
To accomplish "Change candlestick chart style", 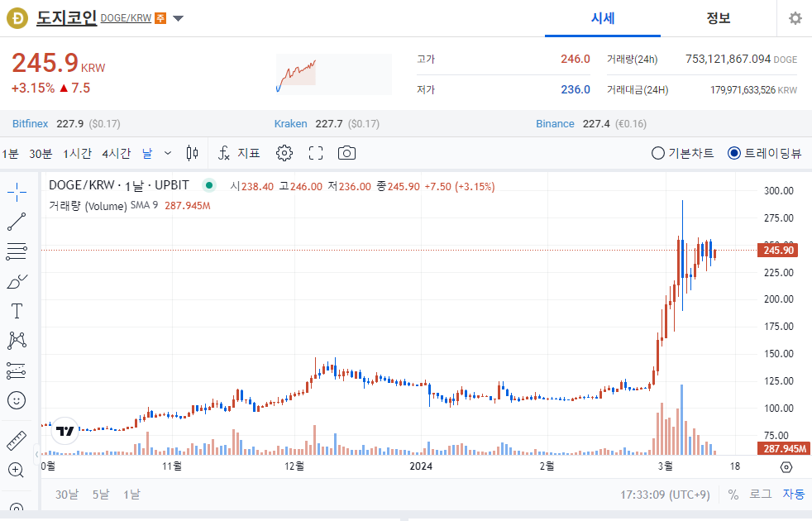I will pos(192,153).
